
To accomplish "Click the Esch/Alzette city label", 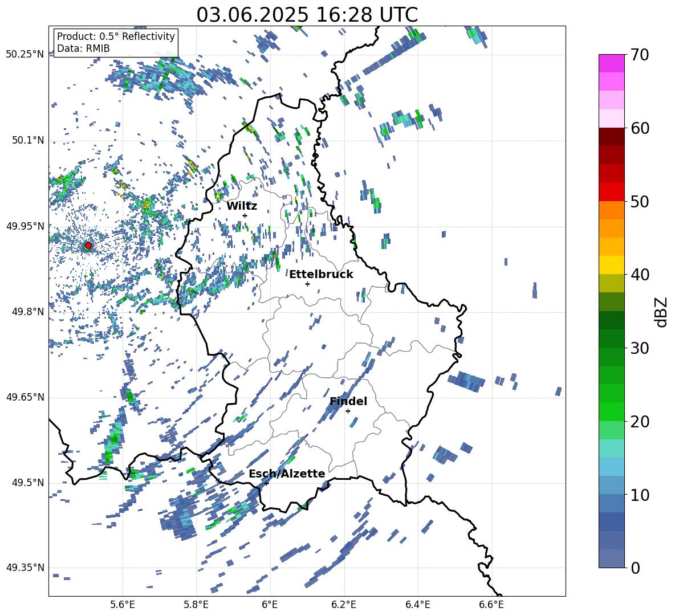I will 287,474.
